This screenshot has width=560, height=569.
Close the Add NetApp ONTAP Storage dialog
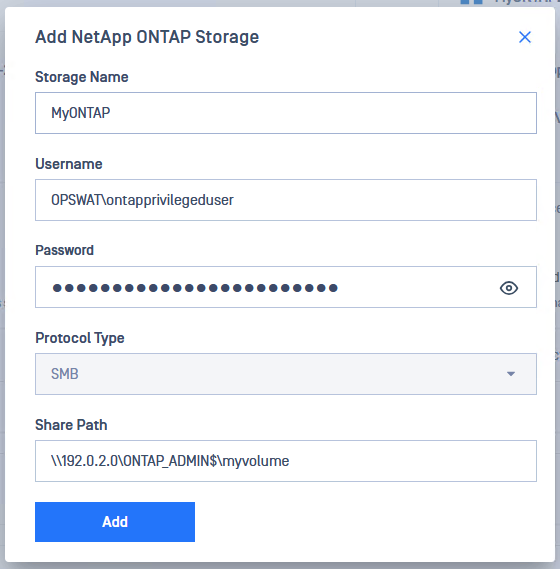(525, 37)
